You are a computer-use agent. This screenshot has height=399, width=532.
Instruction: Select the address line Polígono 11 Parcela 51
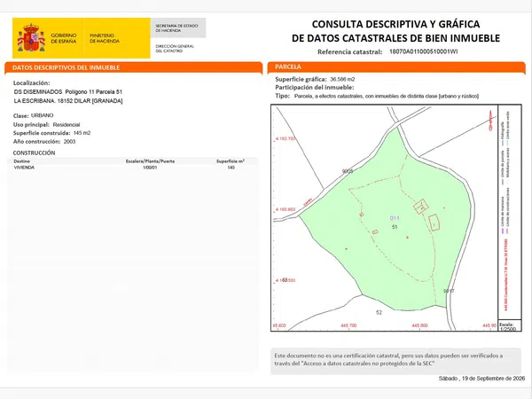click(68, 92)
